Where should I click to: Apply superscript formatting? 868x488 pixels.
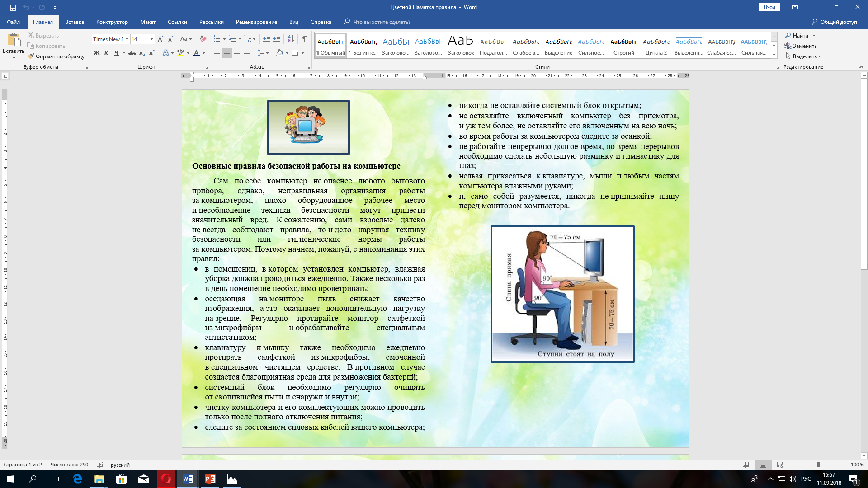pos(152,53)
